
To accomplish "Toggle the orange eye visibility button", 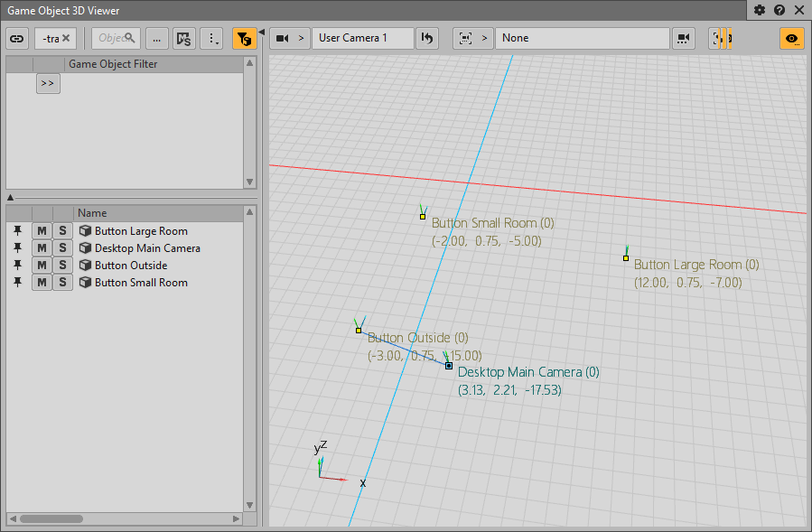I will (x=792, y=39).
